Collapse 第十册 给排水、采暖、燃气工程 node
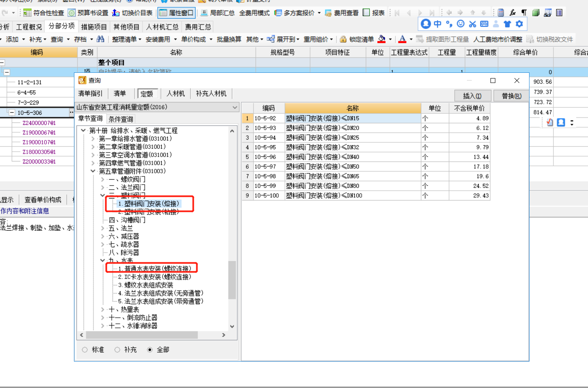Viewport: 588px width, 388px height. coord(83,131)
